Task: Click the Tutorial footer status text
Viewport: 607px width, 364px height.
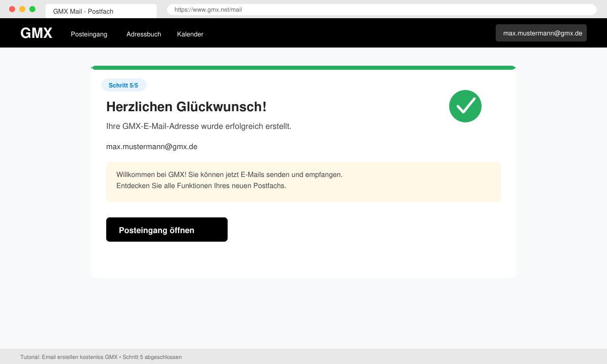Action: pyautogui.click(x=101, y=357)
